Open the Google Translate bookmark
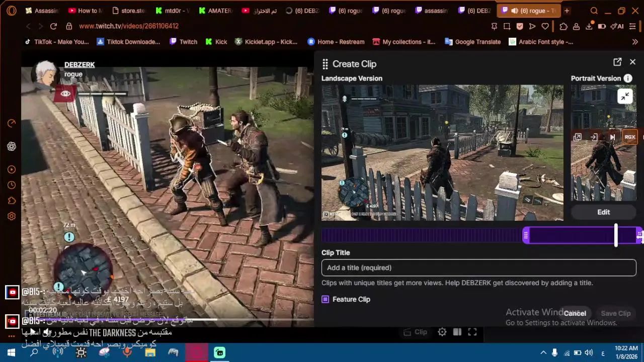Viewport: 644px width, 362px height. [472, 42]
